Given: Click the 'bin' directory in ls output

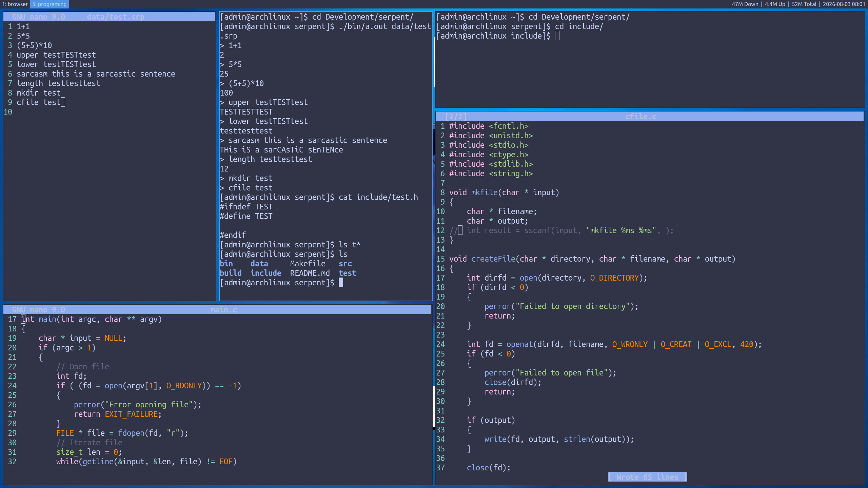Looking at the screenshot, I should (x=226, y=264).
